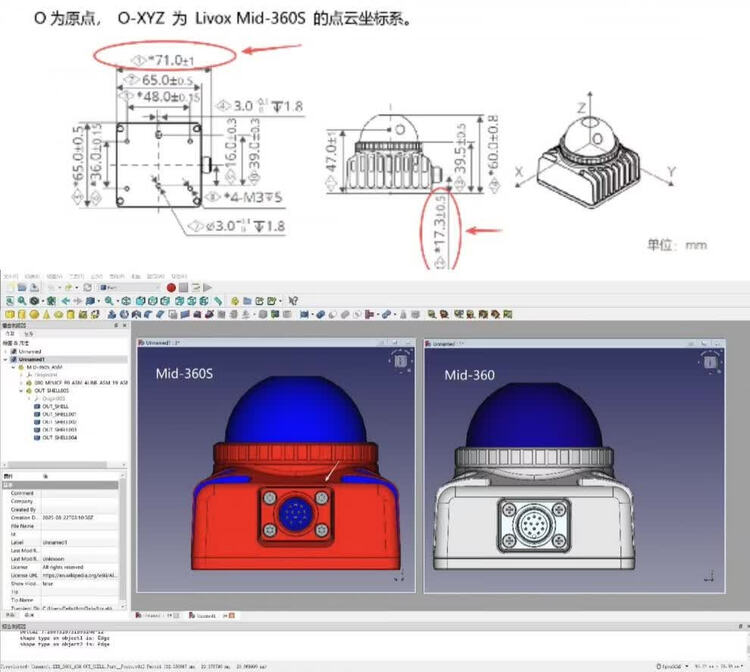
Task: Click the stop macro recording square button
Action: (x=183, y=287)
